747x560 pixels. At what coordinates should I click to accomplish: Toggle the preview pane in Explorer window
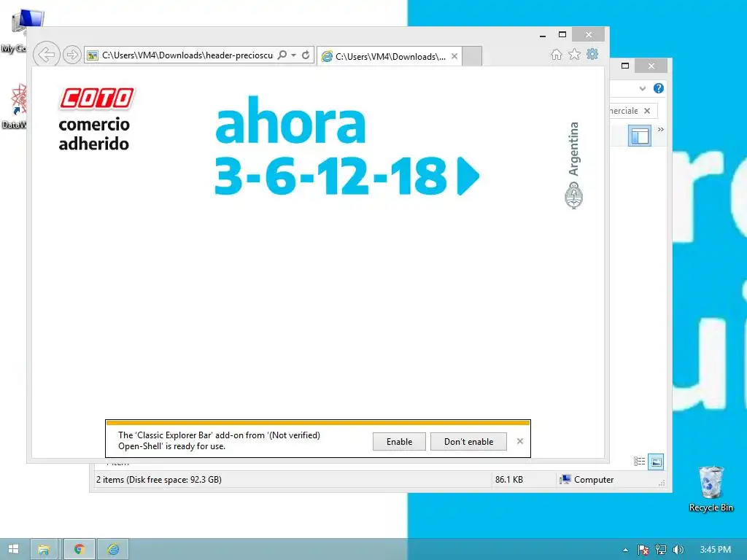639,136
